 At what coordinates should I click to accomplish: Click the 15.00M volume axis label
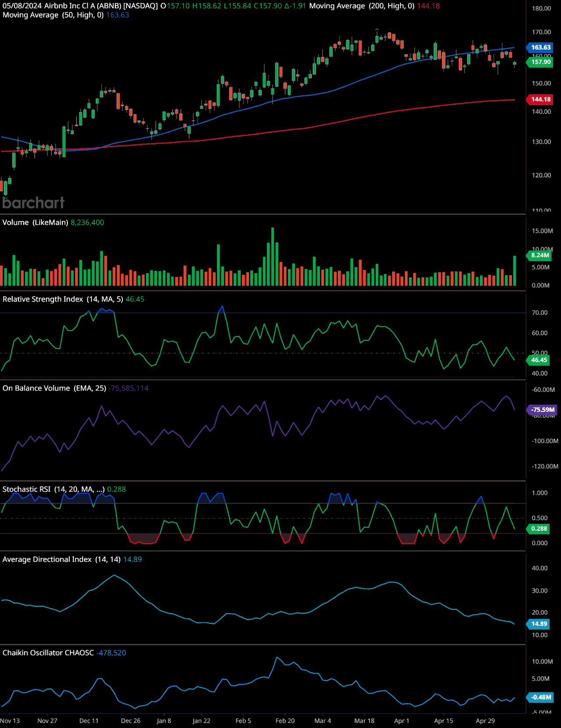tap(542, 231)
